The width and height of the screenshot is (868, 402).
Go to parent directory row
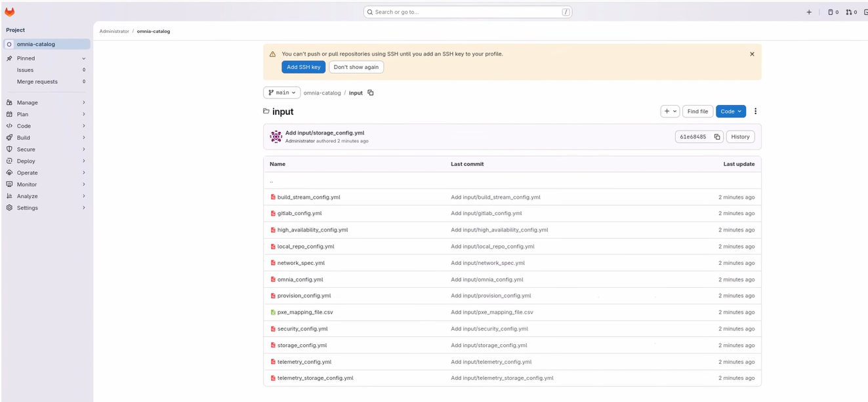[x=512, y=180]
